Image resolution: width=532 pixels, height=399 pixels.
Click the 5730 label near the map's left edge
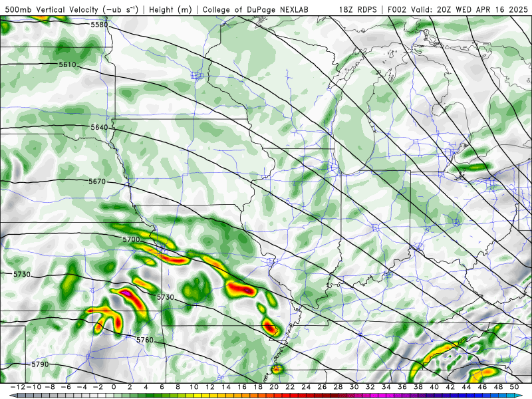[x=22, y=274]
